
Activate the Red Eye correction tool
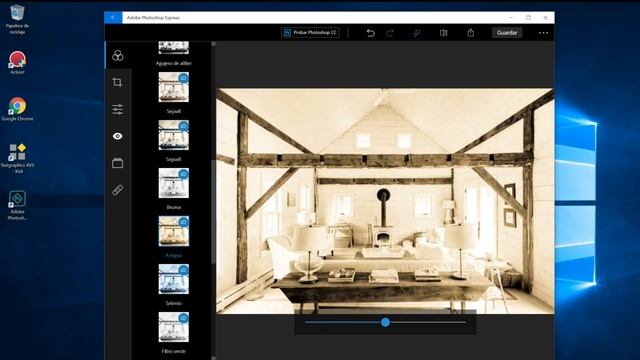tap(118, 136)
